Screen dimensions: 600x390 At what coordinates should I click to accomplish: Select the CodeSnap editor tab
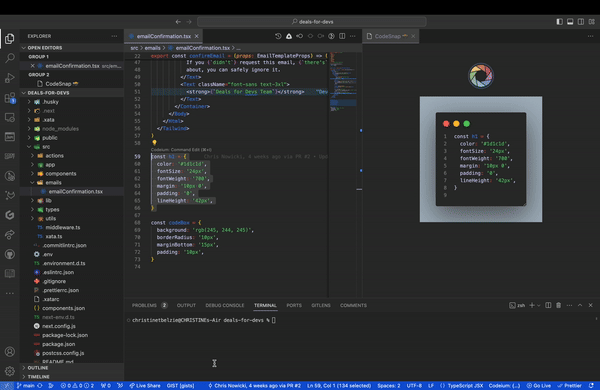(391, 36)
